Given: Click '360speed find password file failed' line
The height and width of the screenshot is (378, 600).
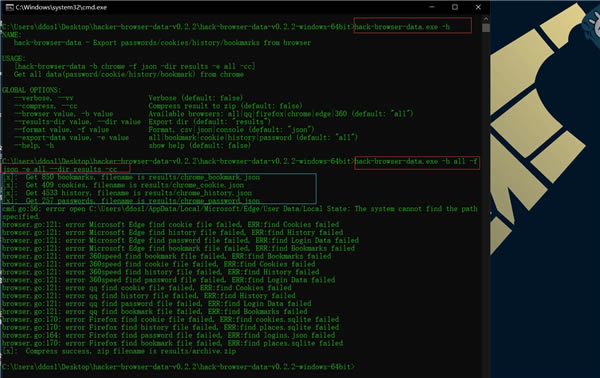Looking at the screenshot, I should [168, 280].
